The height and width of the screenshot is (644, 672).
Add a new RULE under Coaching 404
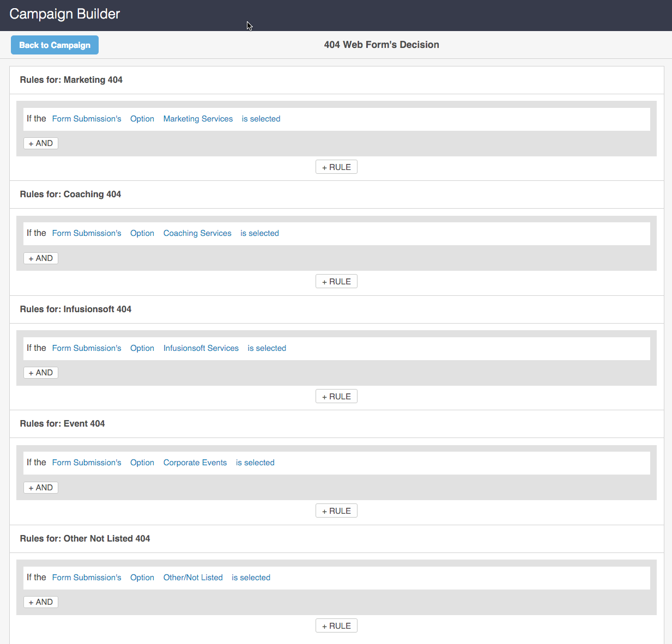336,282
